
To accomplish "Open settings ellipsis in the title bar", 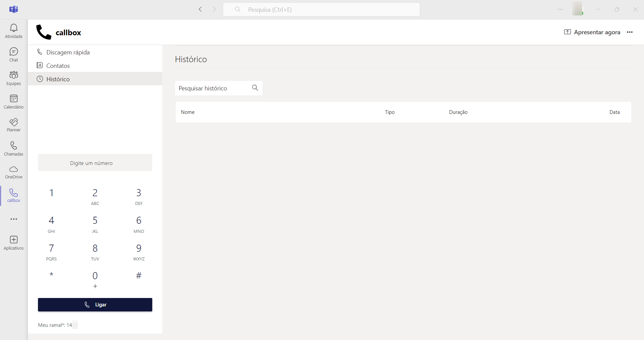I will (560, 9).
